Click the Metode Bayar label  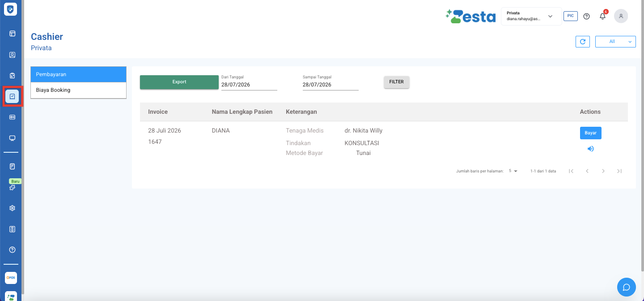click(x=304, y=153)
